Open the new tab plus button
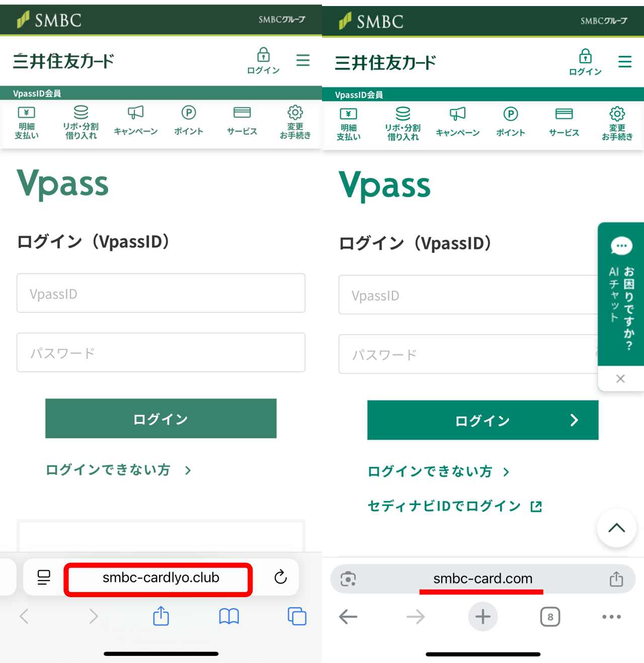Image resolution: width=644 pixels, height=663 pixels. [x=482, y=616]
